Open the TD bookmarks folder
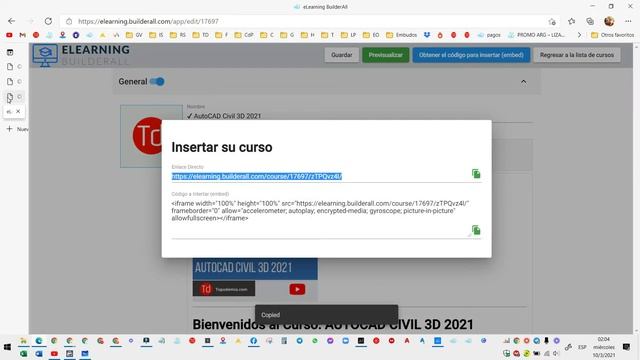640x360 pixels. (x=200, y=35)
